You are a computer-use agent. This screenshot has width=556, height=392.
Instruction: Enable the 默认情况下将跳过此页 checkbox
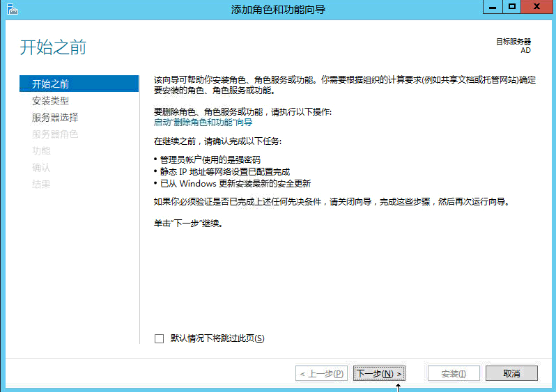159,338
